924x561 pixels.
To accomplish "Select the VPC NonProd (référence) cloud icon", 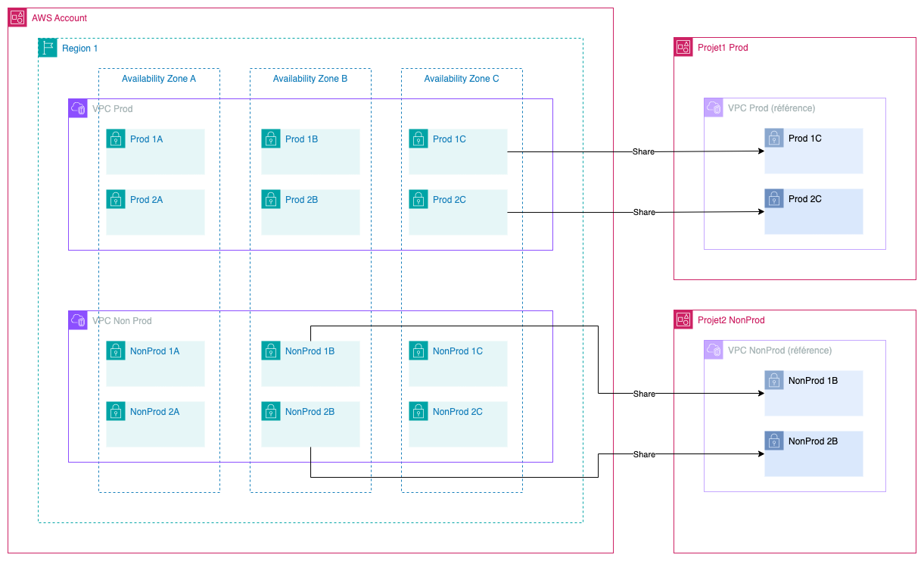I will [x=714, y=350].
